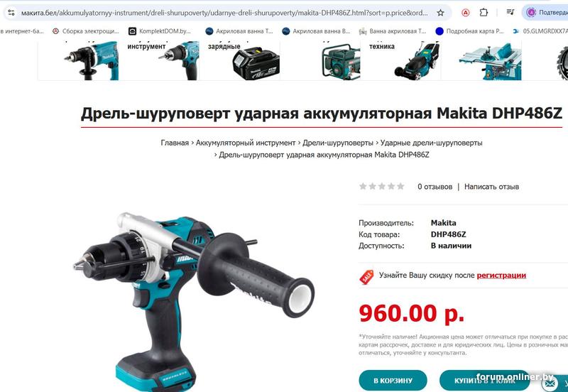568x392 pixels.
Task: Click Написать отзыв link
Action: coord(491,187)
